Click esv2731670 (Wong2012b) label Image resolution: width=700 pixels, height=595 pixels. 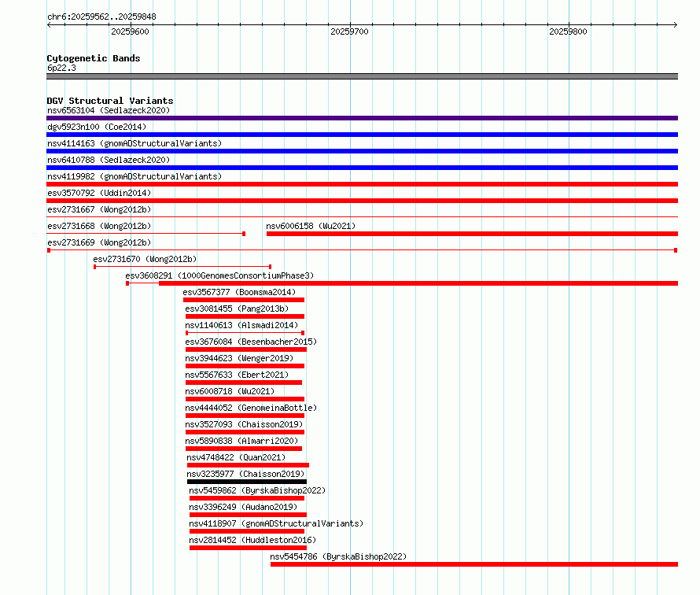pyautogui.click(x=145, y=259)
